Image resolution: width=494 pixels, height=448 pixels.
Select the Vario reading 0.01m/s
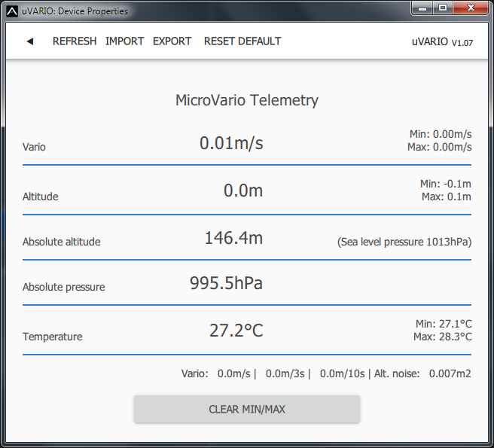pyautogui.click(x=231, y=143)
